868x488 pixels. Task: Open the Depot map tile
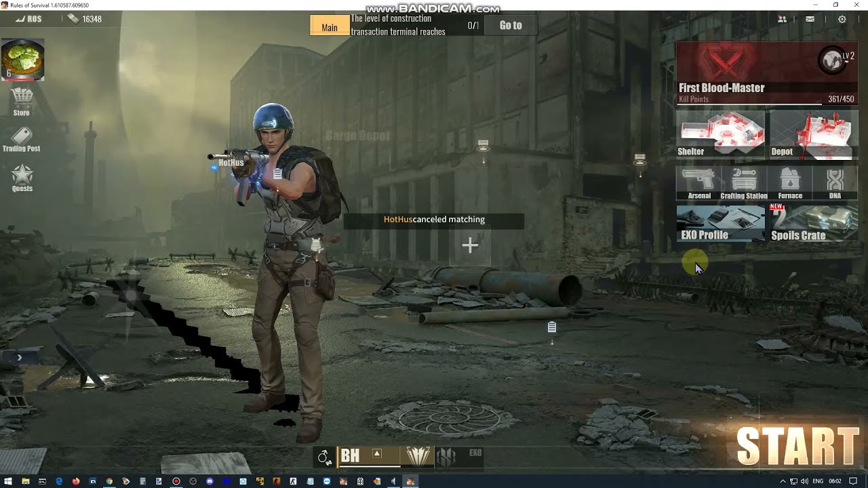(814, 135)
